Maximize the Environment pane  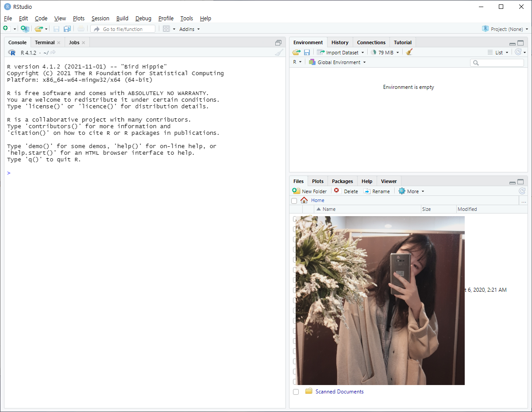click(520, 43)
